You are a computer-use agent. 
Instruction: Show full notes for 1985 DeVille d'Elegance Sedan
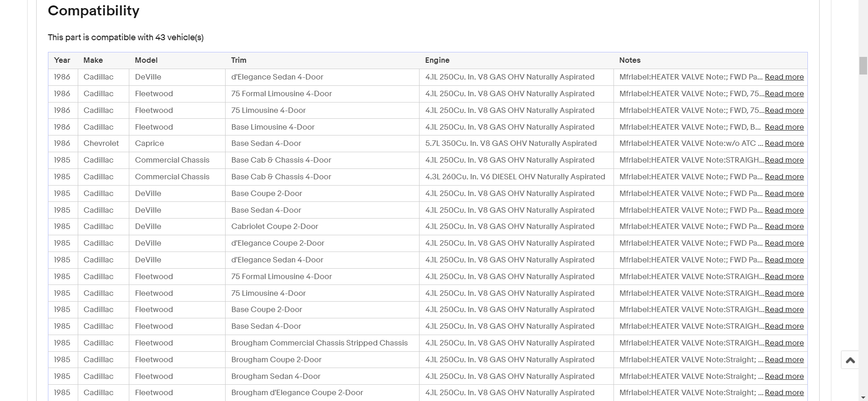(x=784, y=260)
